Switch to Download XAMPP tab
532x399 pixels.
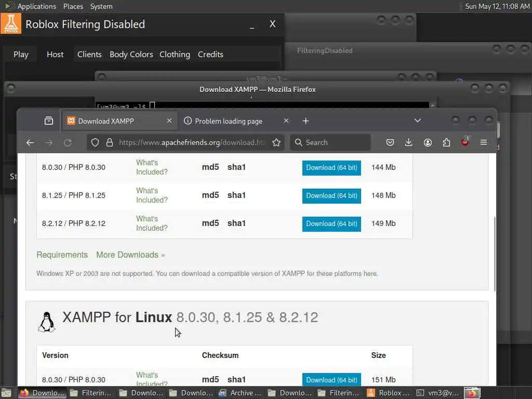tap(120, 121)
